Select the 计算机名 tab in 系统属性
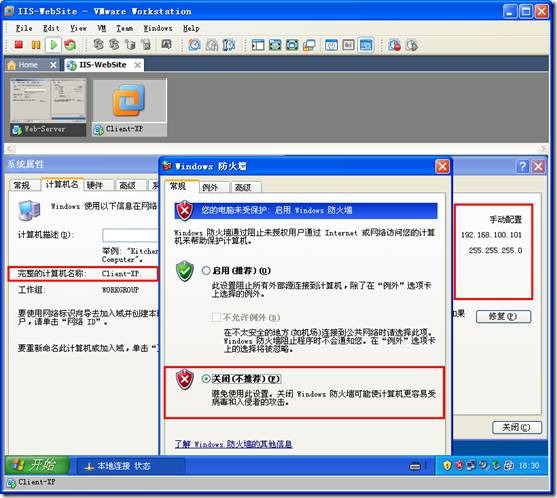The width and height of the screenshot is (557, 498). pos(62,184)
